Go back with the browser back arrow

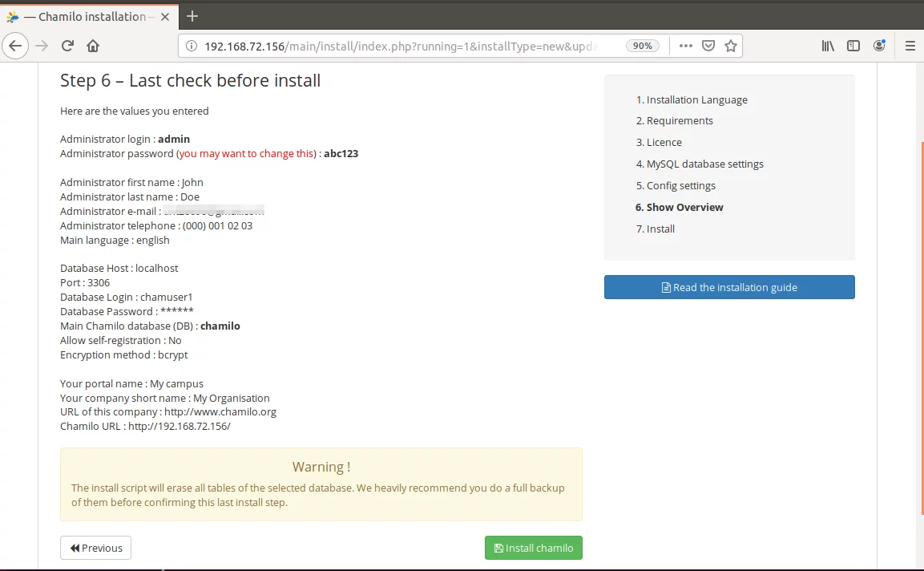click(15, 46)
